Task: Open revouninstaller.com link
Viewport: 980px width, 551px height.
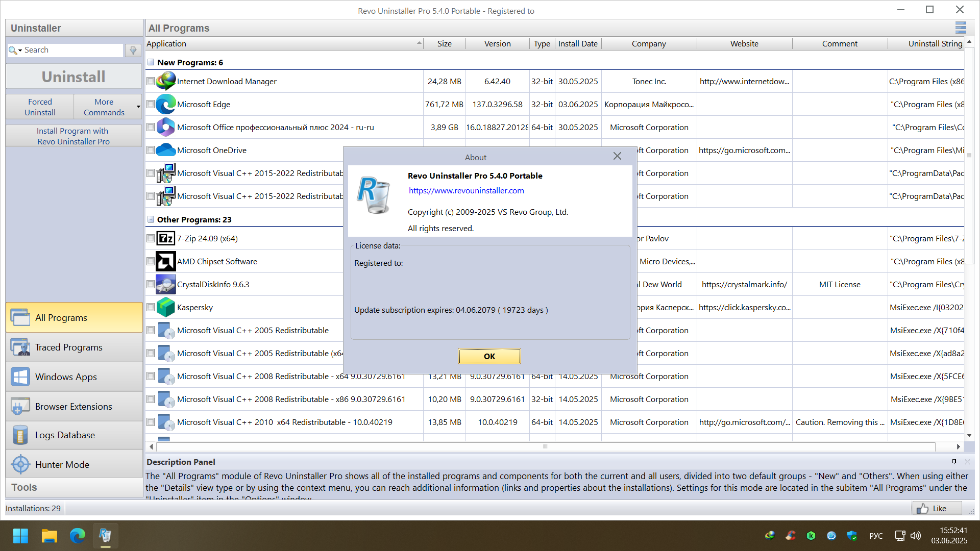Action: (466, 190)
